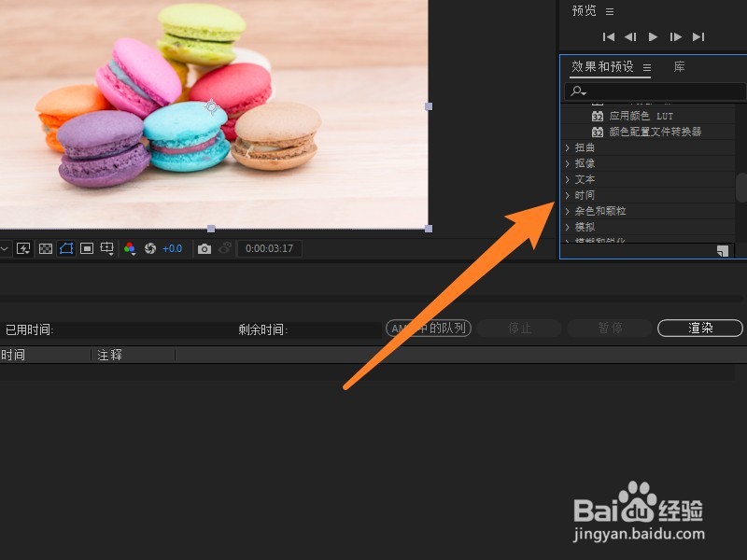Take a snapshot with the camera icon
This screenshot has width=747, height=560.
pos(204,248)
